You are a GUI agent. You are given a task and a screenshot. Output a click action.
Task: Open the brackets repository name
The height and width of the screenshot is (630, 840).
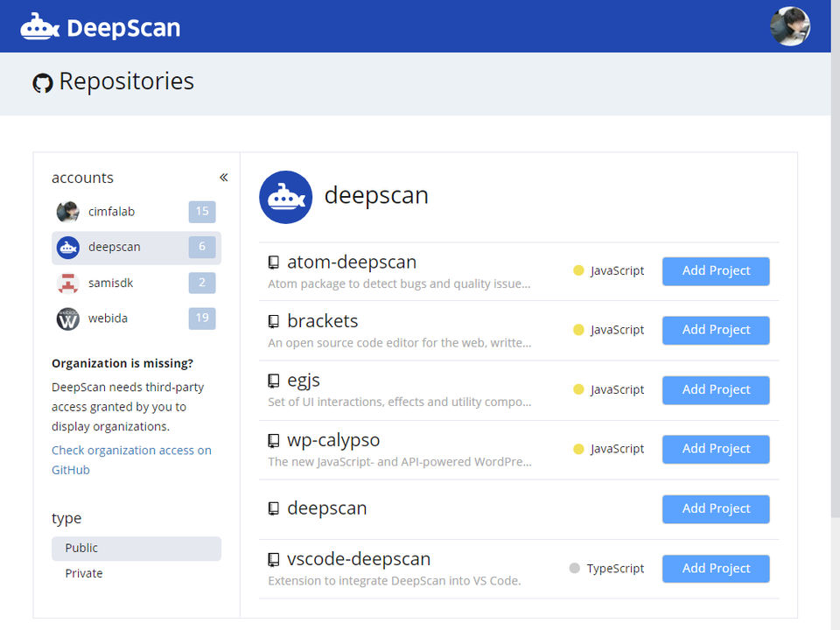[323, 321]
